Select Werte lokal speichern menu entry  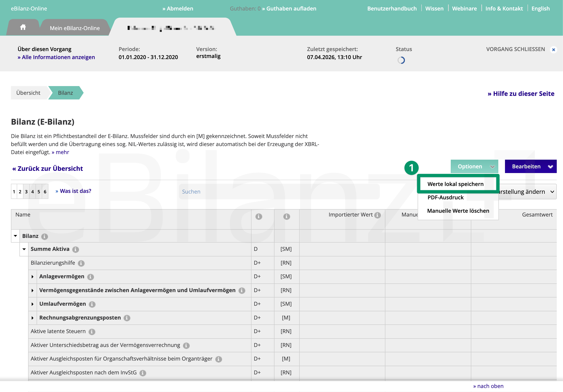456,184
